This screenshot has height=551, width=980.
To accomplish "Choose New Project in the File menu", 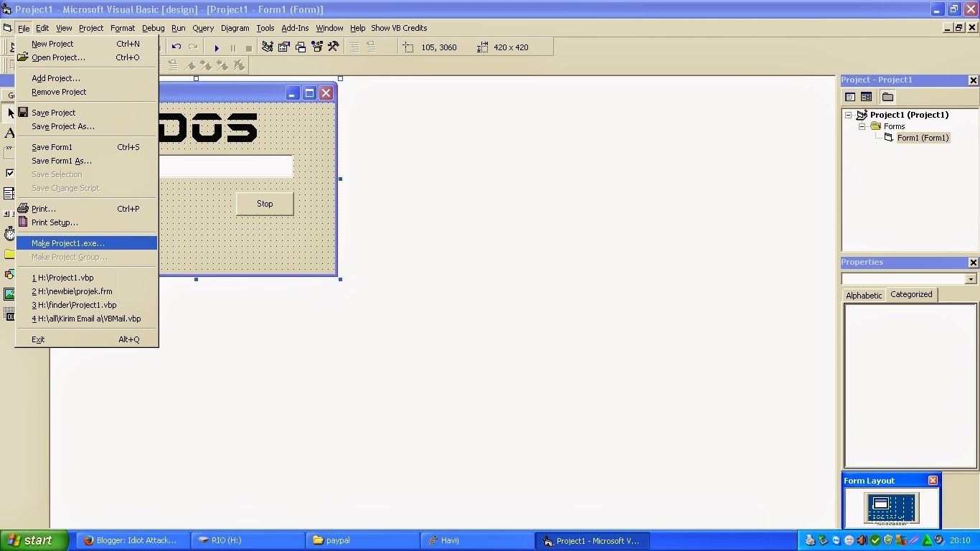I will (86, 44).
